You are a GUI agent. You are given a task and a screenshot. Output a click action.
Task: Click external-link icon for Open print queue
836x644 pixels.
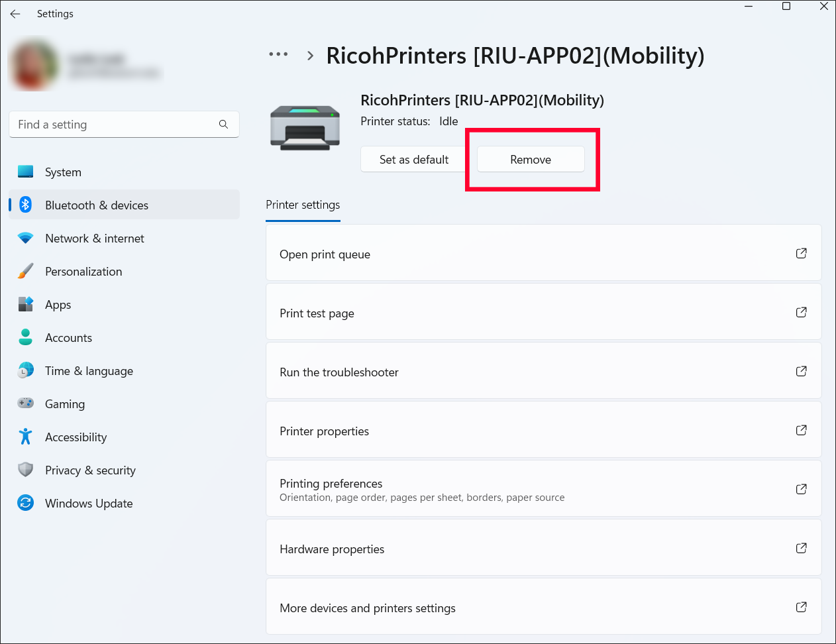(802, 253)
